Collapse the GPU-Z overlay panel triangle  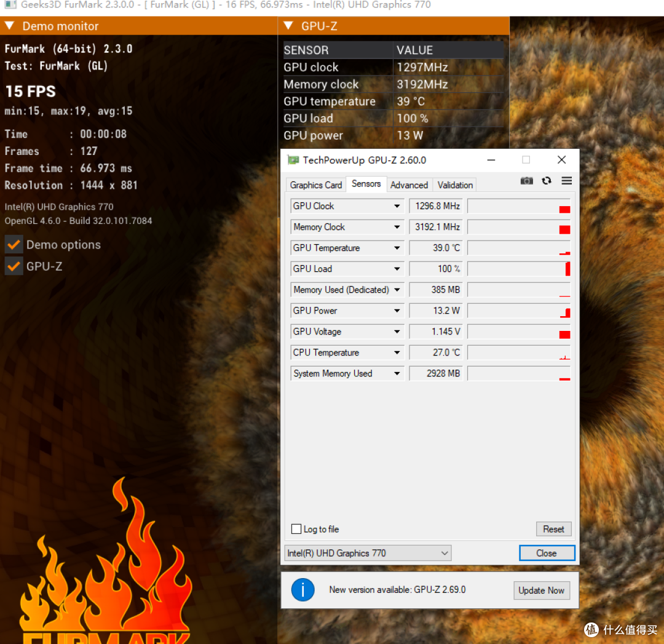288,25
